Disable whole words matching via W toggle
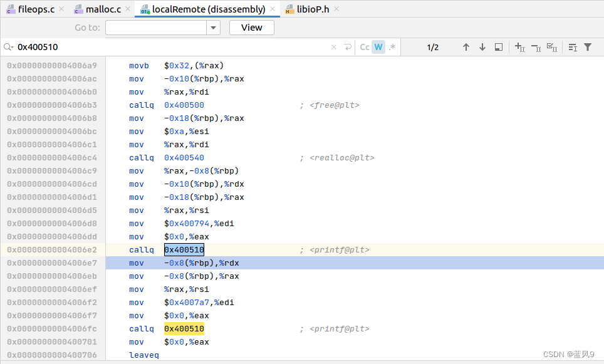The width and height of the screenshot is (604, 364). click(377, 47)
